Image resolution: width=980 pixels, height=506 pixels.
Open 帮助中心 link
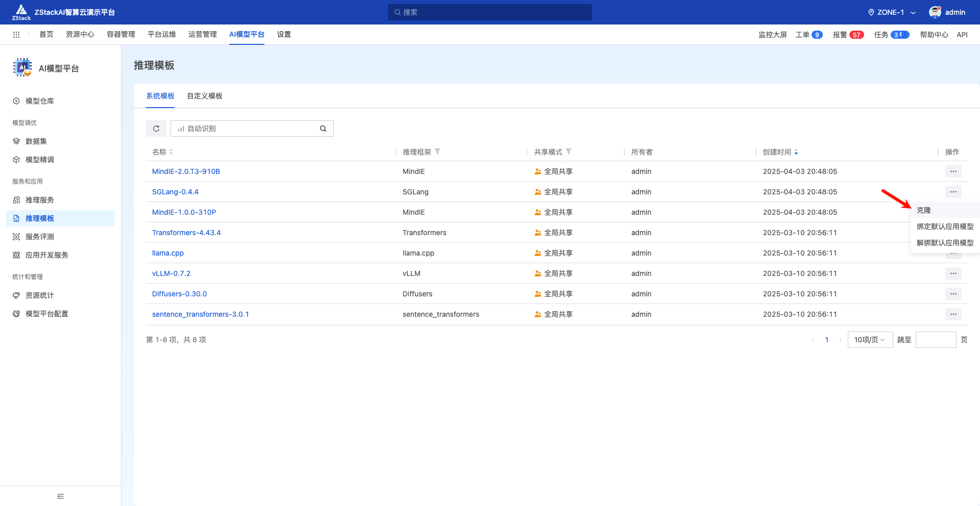934,35
